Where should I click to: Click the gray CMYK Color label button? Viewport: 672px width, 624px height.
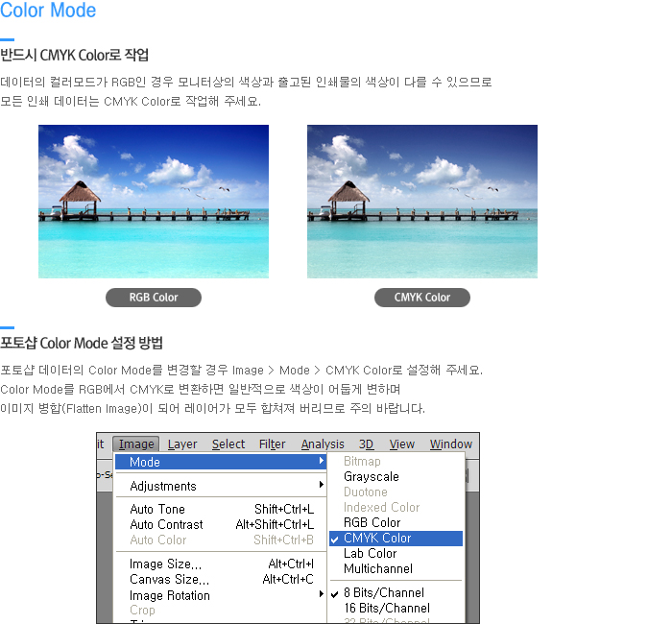(422, 298)
